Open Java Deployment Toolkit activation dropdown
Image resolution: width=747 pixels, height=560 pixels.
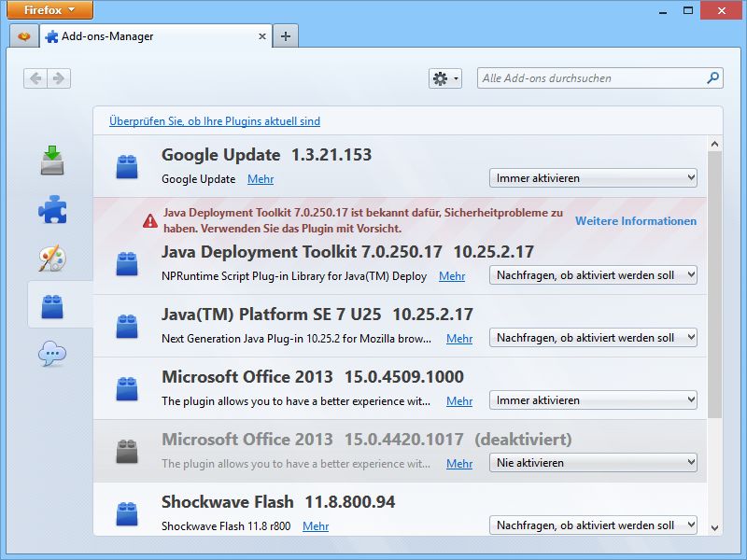pyautogui.click(x=593, y=275)
